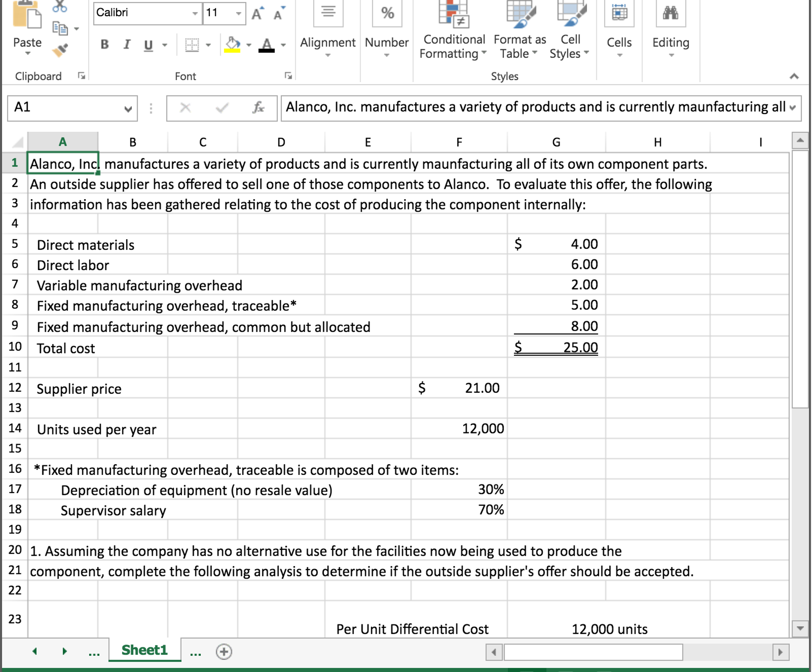Select row 14 header
The image size is (812, 672).
coord(15,428)
